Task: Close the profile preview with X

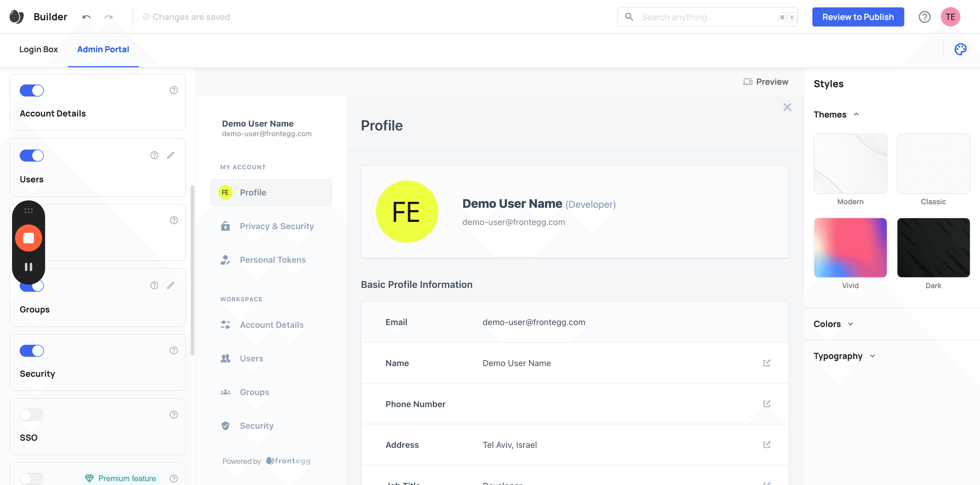Action: click(787, 107)
